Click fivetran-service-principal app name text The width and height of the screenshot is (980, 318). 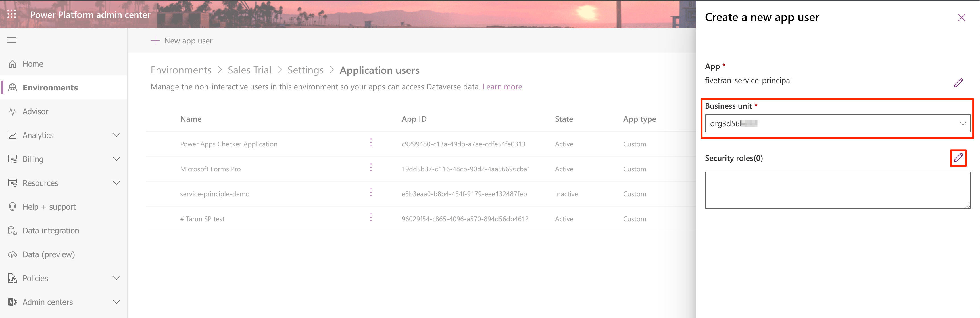748,81
